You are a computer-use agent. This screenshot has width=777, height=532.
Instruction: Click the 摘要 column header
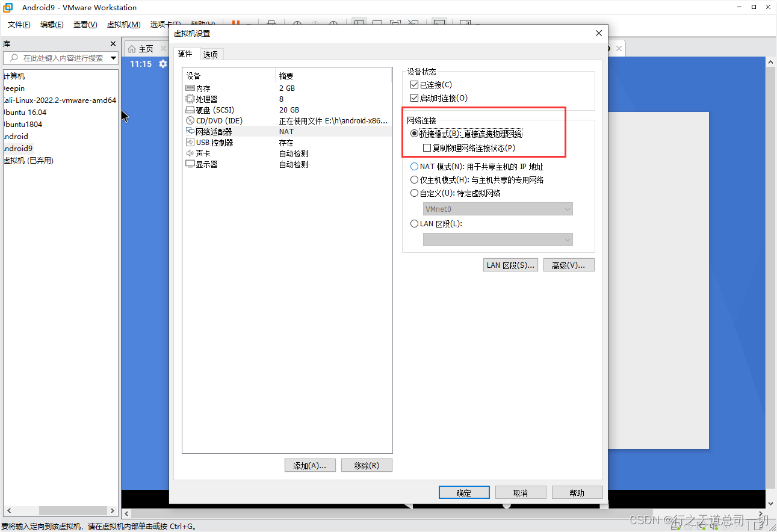click(x=333, y=76)
